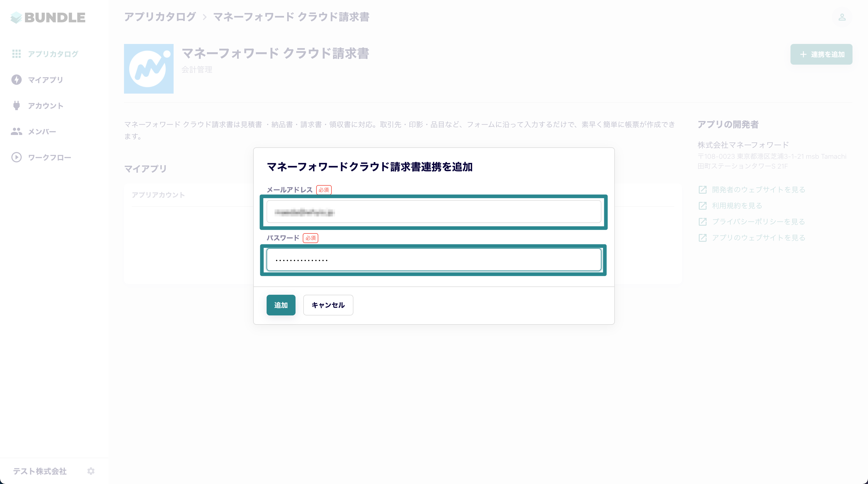Click the 連携を追加 button
This screenshot has width=868, height=484.
pos(821,54)
